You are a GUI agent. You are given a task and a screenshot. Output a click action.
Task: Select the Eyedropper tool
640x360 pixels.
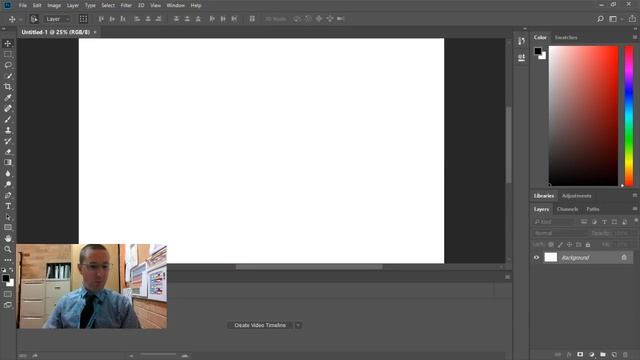(x=8, y=98)
